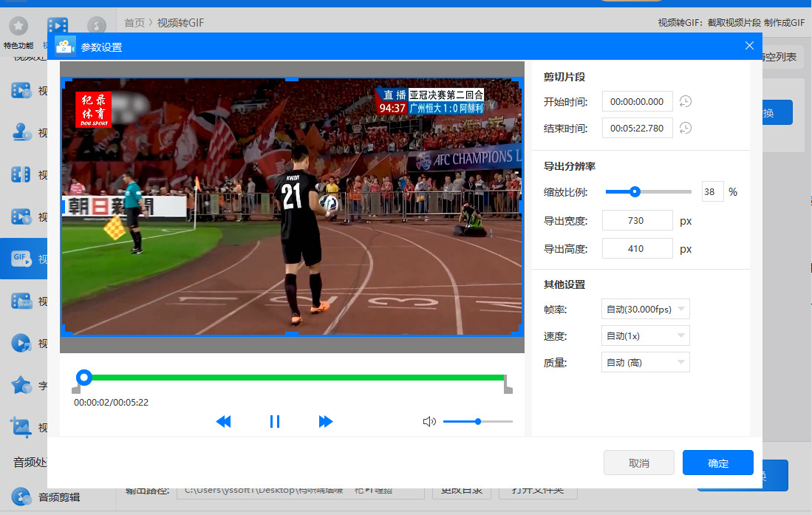Click the GIF icon in left sidebar
The height and width of the screenshot is (515, 812).
point(20,258)
